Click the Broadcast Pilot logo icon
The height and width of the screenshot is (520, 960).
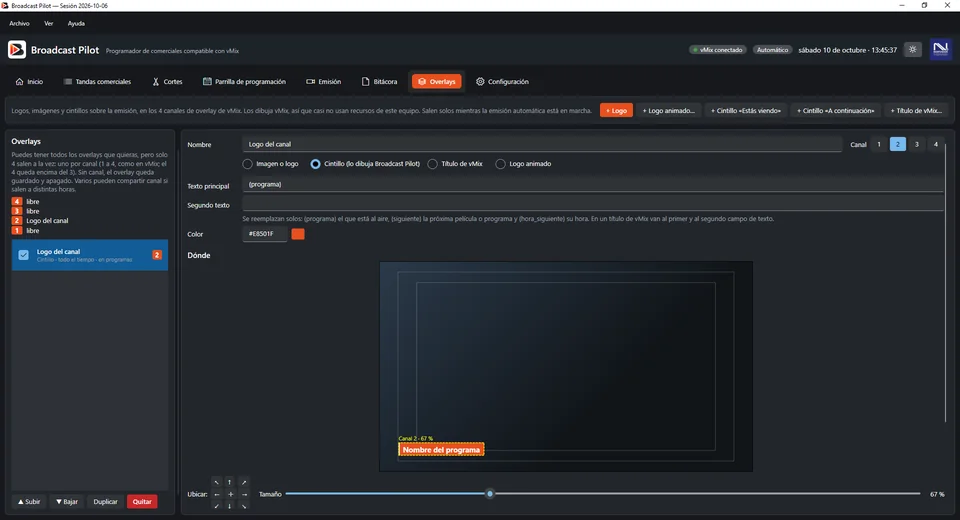coord(17,50)
